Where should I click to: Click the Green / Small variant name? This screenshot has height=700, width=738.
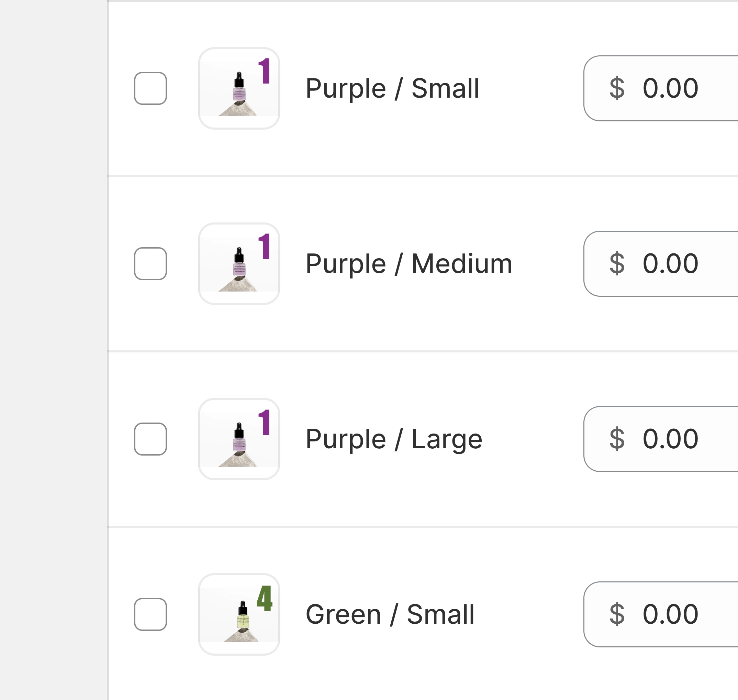(390, 614)
